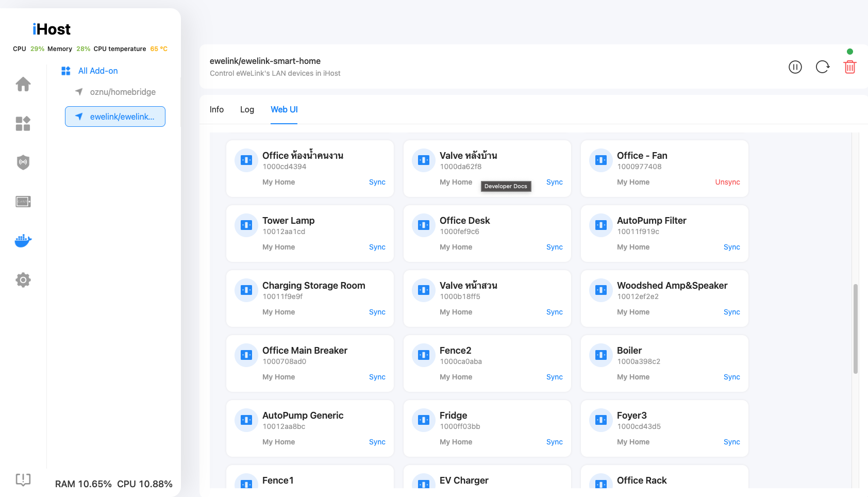Sync the Foyer3 device
The width and height of the screenshot is (868, 497).
pyautogui.click(x=732, y=442)
